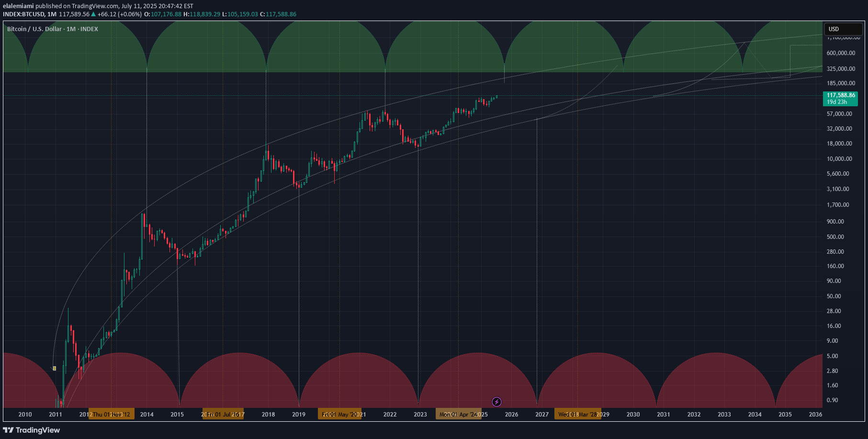This screenshot has width=868, height=439.
Task: Click the 2018 year label on time axis
Action: pos(269,415)
